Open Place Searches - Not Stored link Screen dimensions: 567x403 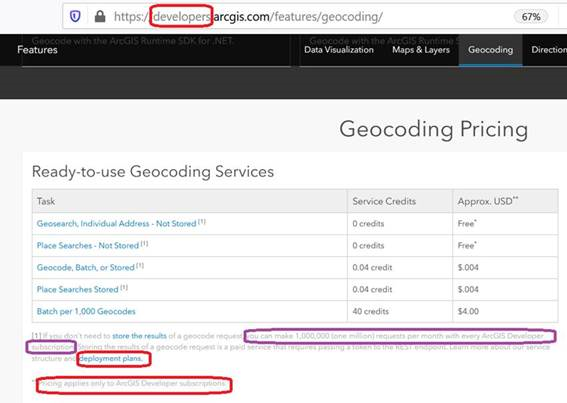(x=88, y=246)
